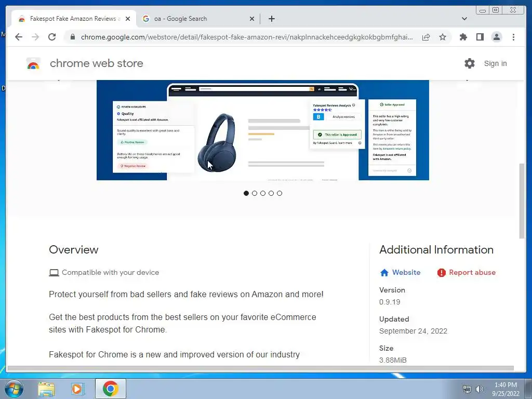Click 'Compatible with your device' text
Screen dimensions: 532x399
[x=110, y=272]
